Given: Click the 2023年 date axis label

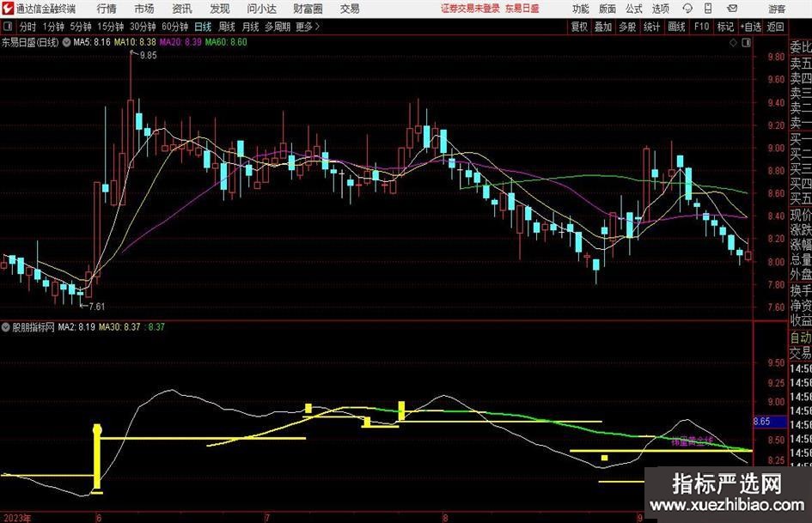Looking at the screenshot, I should pyautogui.click(x=17, y=518).
